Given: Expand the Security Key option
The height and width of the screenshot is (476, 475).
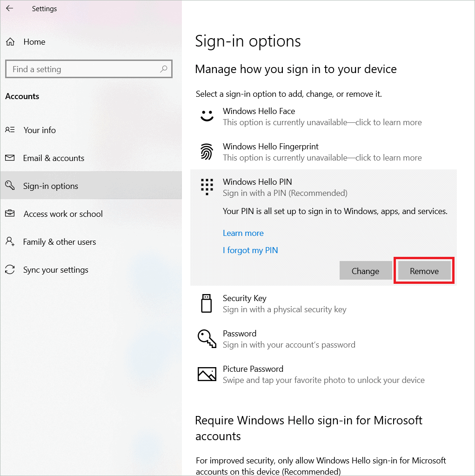Looking at the screenshot, I should click(323, 303).
